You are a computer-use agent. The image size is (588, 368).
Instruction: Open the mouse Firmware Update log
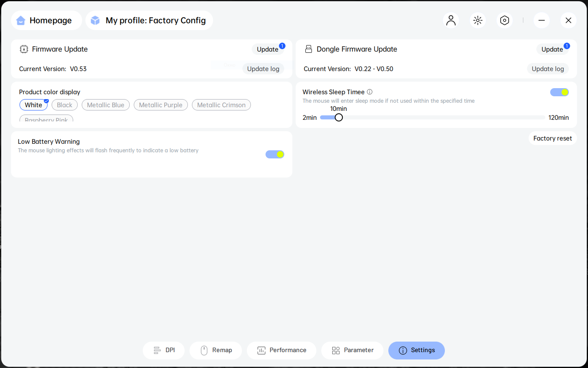tap(263, 69)
